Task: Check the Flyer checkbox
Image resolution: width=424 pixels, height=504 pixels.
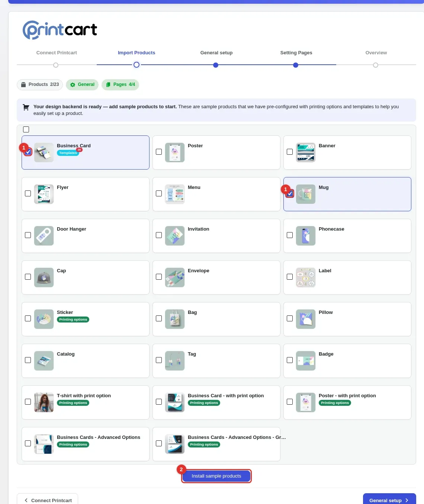Action: (x=28, y=193)
